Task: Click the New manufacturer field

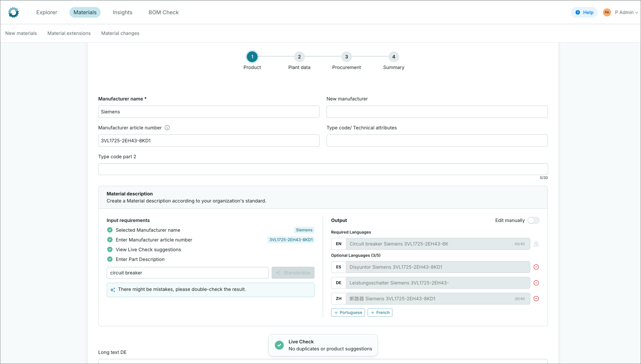Action: [437, 112]
